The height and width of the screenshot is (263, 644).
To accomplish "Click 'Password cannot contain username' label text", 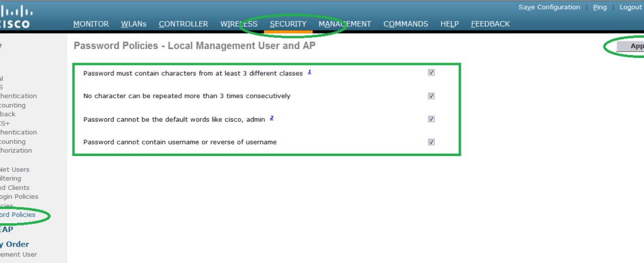I will [180, 143].
